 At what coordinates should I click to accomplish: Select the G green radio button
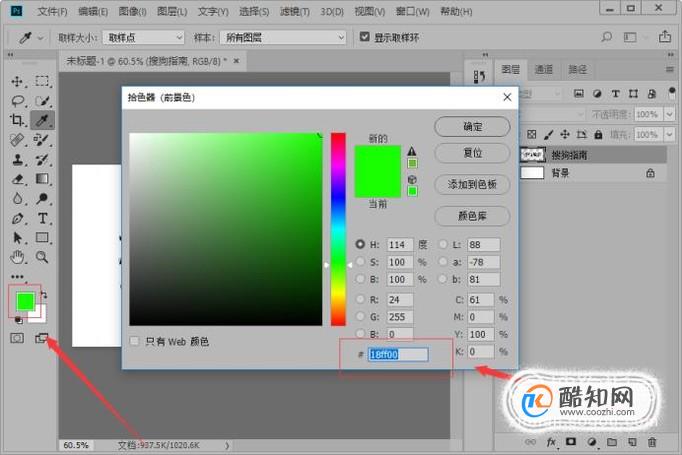click(x=360, y=317)
